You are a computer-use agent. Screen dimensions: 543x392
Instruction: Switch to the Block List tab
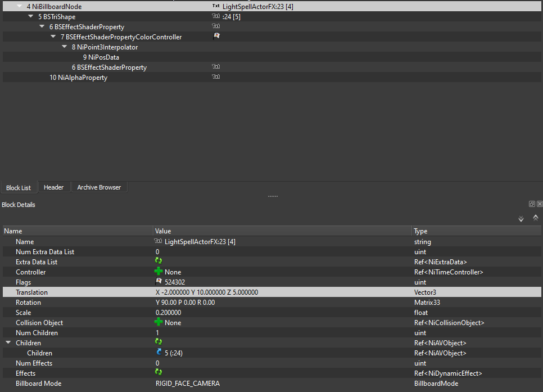(19, 187)
